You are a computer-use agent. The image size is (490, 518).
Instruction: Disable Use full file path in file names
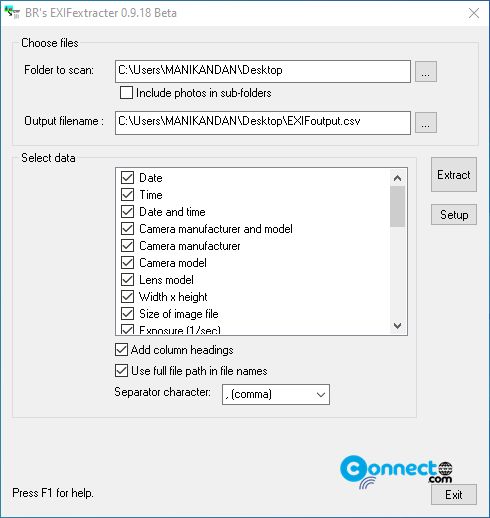click(x=121, y=371)
